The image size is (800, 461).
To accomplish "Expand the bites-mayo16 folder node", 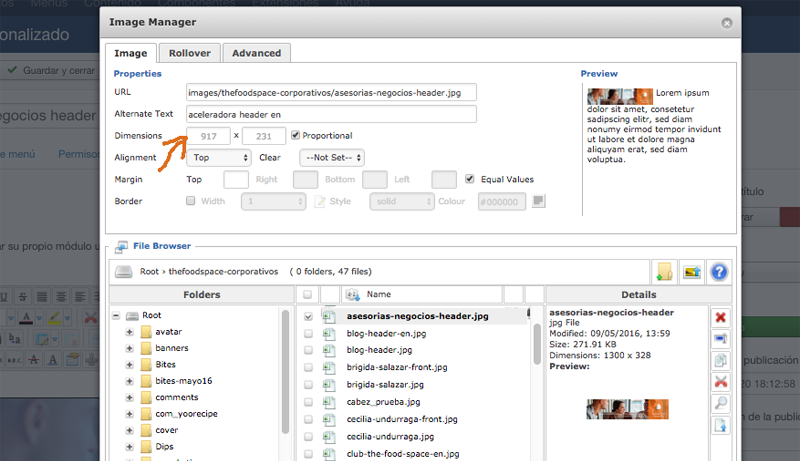I will (130, 381).
